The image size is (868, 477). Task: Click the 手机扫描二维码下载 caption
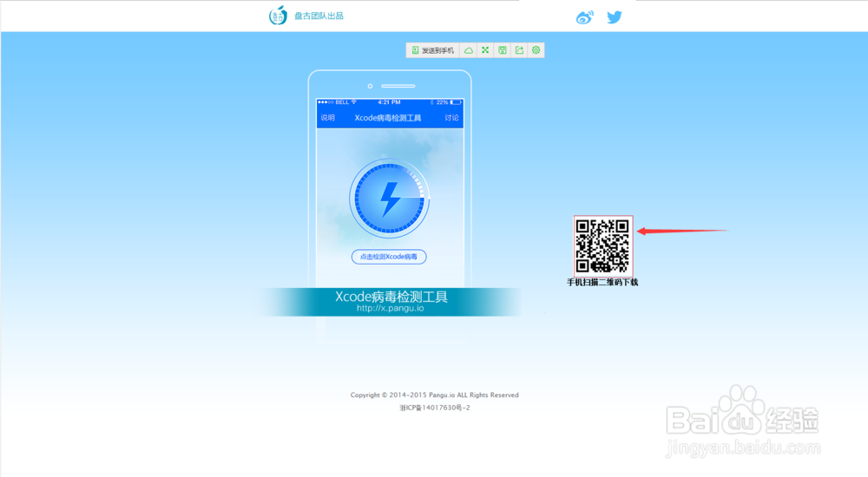603,282
